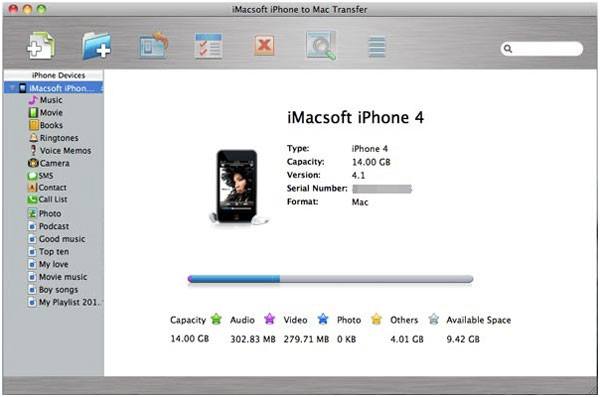
Task: Click the Add Folder toolbar icon
Action: pos(96,46)
